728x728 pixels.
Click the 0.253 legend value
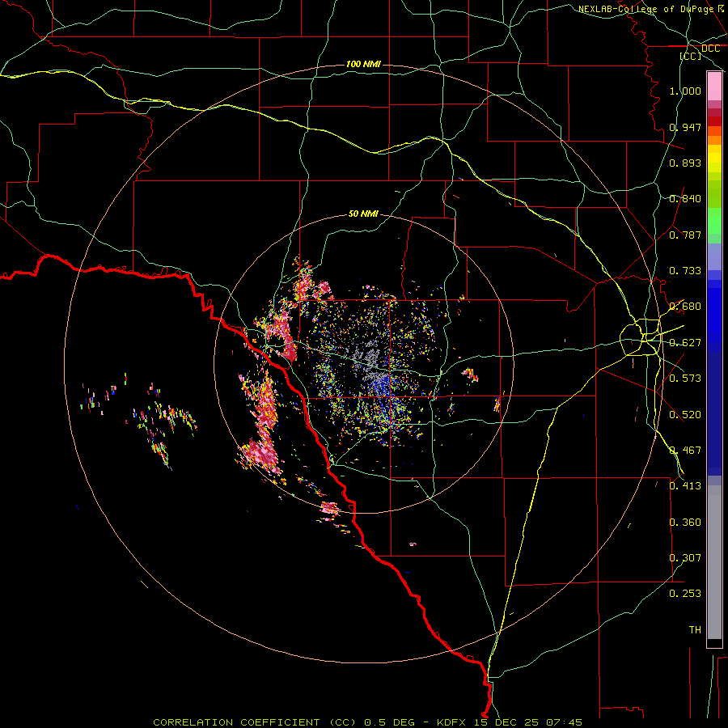pos(685,594)
